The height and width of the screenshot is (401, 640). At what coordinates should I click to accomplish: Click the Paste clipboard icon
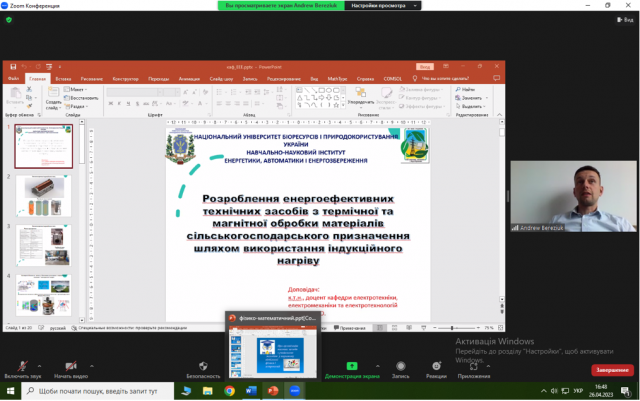pyautogui.click(x=15, y=93)
